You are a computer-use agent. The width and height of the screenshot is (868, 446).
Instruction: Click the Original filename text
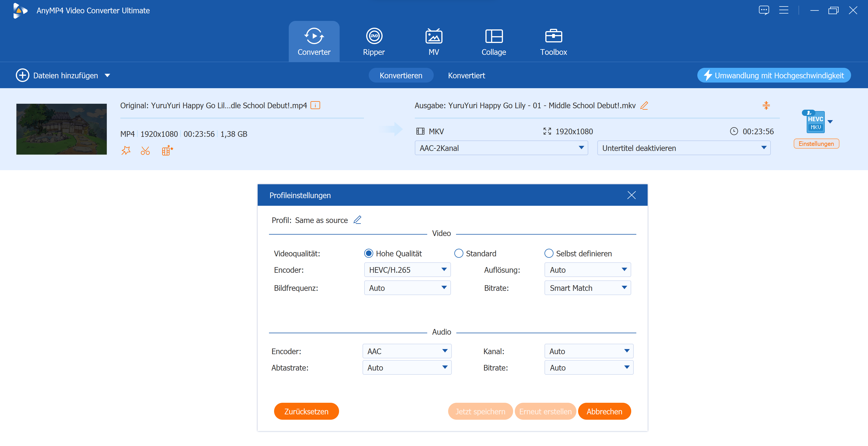point(213,105)
